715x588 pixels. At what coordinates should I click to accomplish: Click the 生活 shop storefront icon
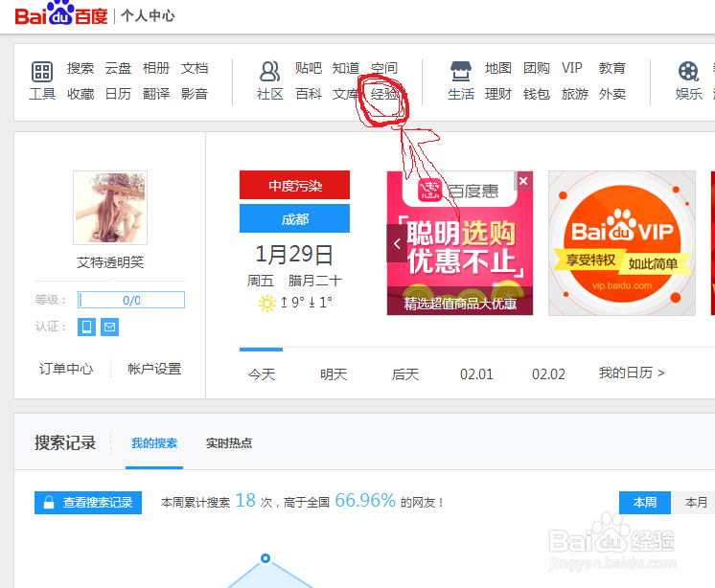(x=461, y=72)
